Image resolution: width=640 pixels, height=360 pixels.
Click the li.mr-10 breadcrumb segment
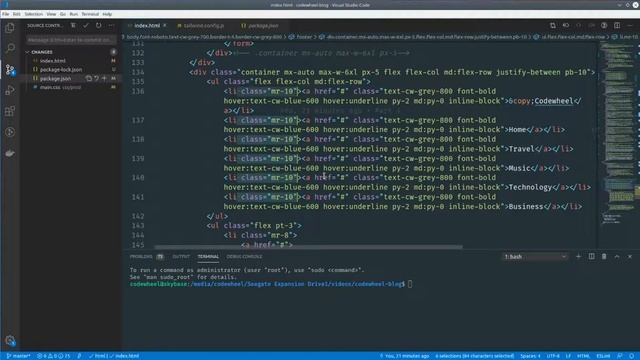[x=626, y=37]
